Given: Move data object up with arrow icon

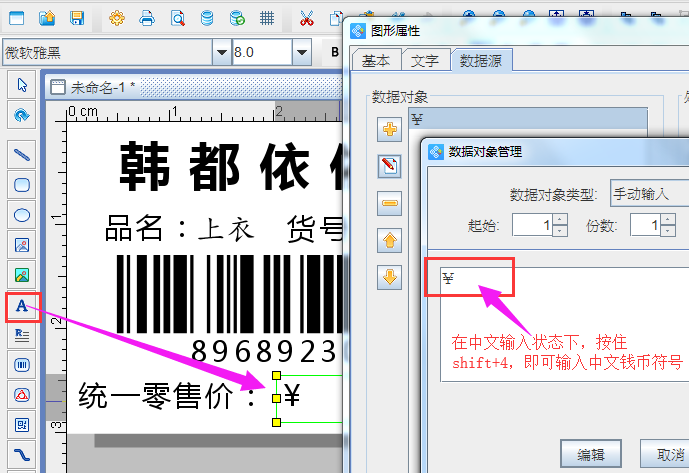Looking at the screenshot, I should coord(389,240).
